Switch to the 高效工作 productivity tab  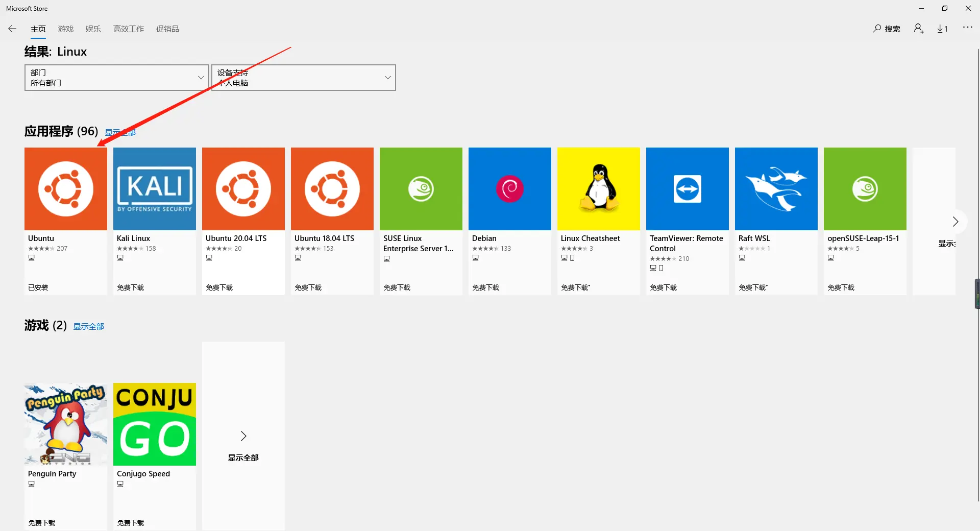click(x=129, y=29)
